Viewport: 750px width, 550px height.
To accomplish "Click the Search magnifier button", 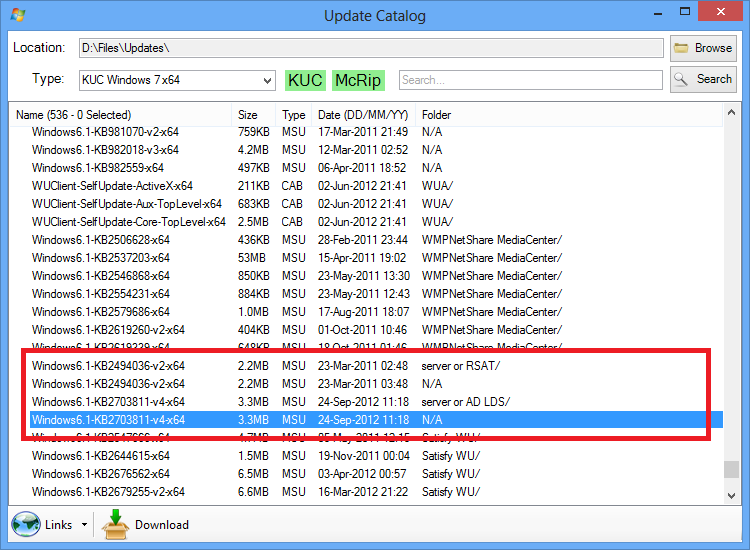I will pos(703,79).
